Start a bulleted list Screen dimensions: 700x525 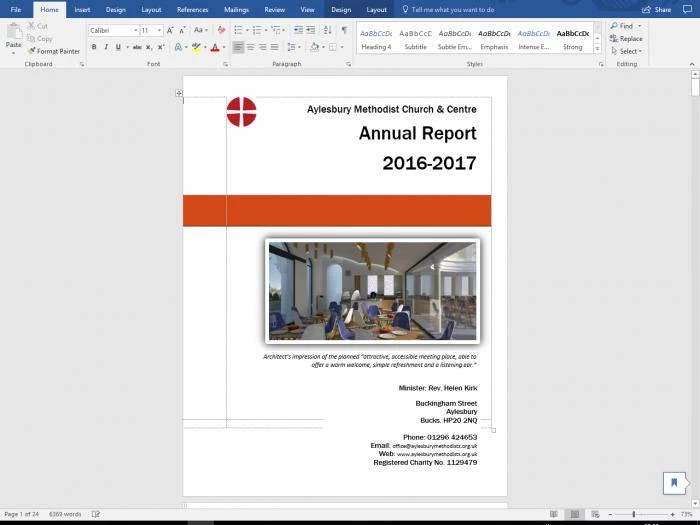click(238, 30)
